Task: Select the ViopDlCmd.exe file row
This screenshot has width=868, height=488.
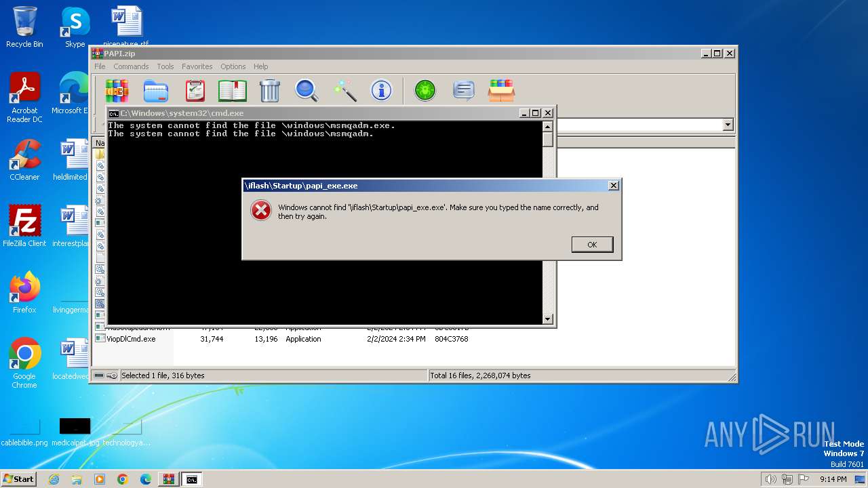Action: (282, 339)
